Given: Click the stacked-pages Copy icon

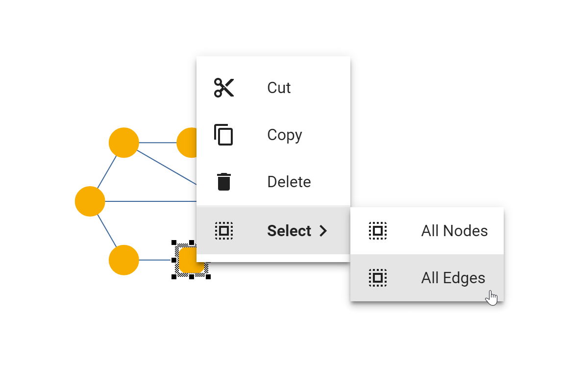Looking at the screenshot, I should (x=224, y=135).
